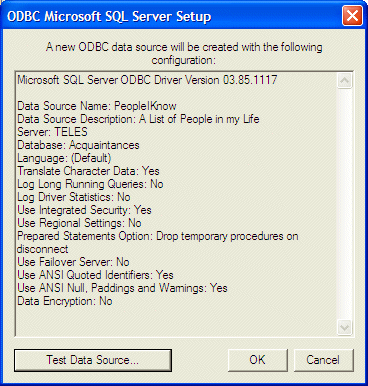Click the scroll down arrow in configuration box
This screenshot has width=368, height=386.
coord(344,327)
